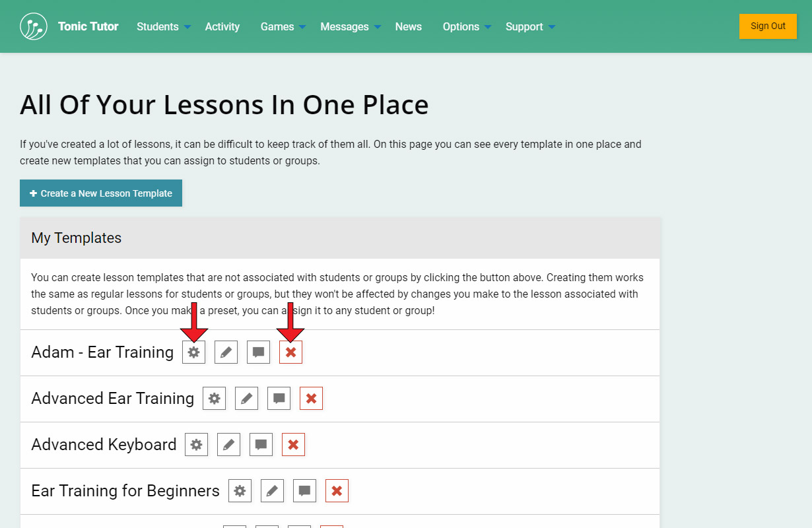Image resolution: width=812 pixels, height=528 pixels.
Task: Edit Ear Training for Beginners with pencil icon
Action: [x=272, y=491]
